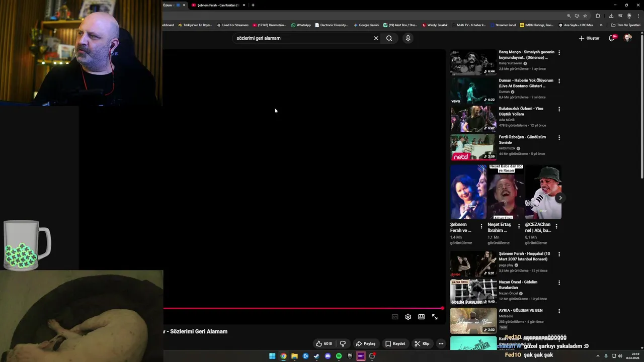Open options for Neşet Ertaş short
Viewport: 644px width, 362px height.
click(x=519, y=226)
